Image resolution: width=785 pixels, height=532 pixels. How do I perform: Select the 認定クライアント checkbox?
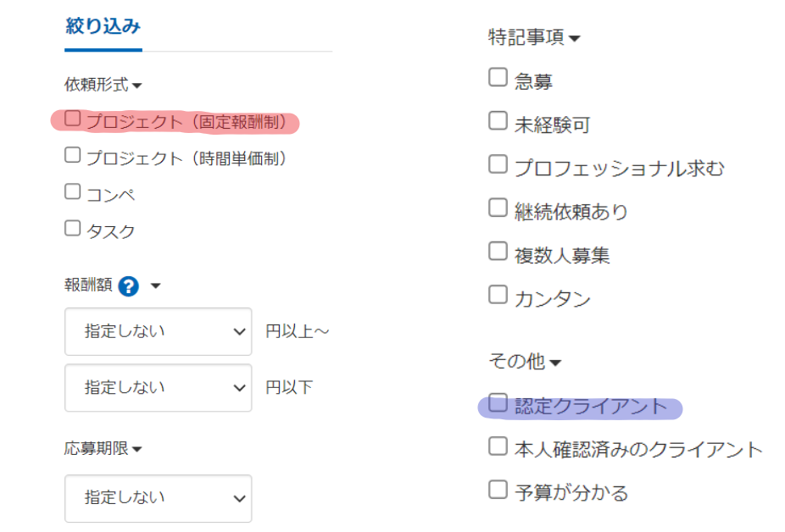[x=498, y=402]
